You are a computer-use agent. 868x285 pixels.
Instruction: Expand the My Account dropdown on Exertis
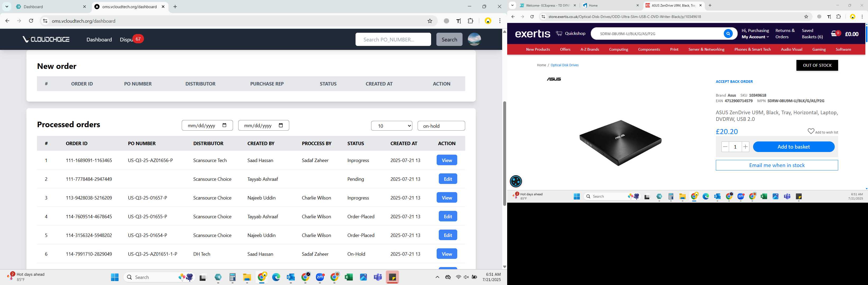tap(755, 37)
